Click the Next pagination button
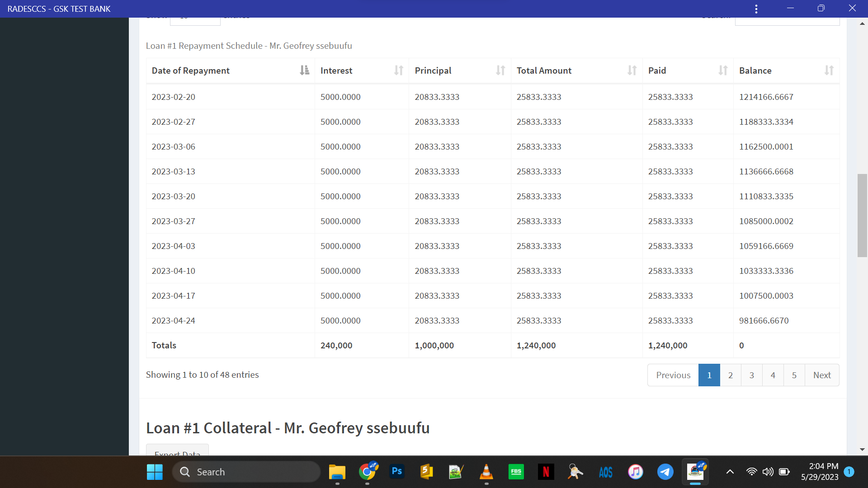The image size is (868, 488). [821, 375]
